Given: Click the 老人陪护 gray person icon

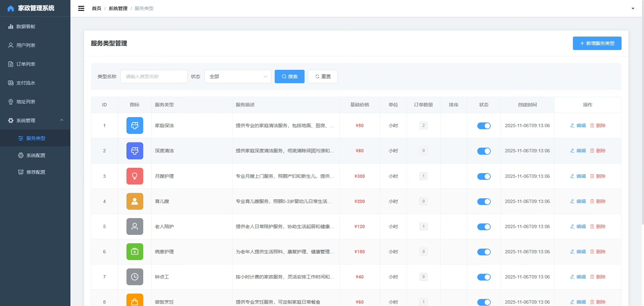Looking at the screenshot, I should coord(135,226).
